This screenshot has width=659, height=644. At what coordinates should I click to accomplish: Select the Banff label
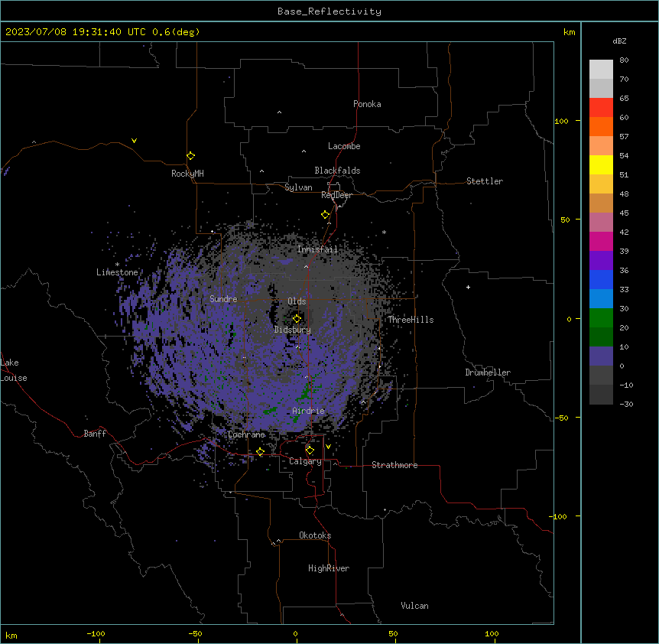[x=95, y=434]
